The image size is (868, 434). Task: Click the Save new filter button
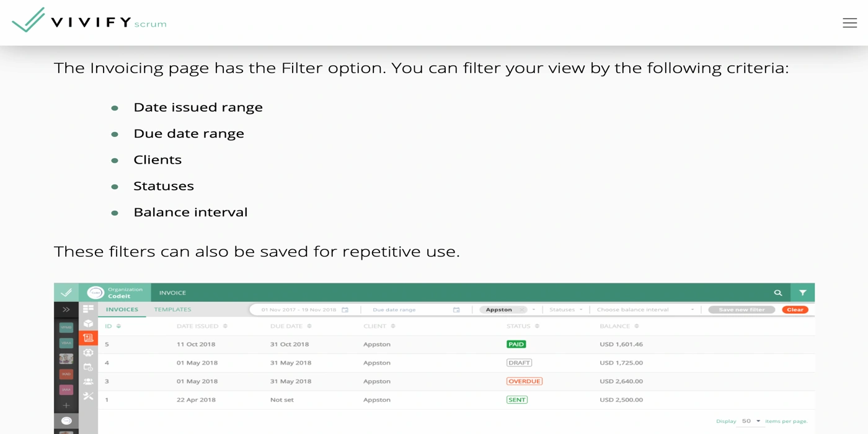pyautogui.click(x=742, y=310)
